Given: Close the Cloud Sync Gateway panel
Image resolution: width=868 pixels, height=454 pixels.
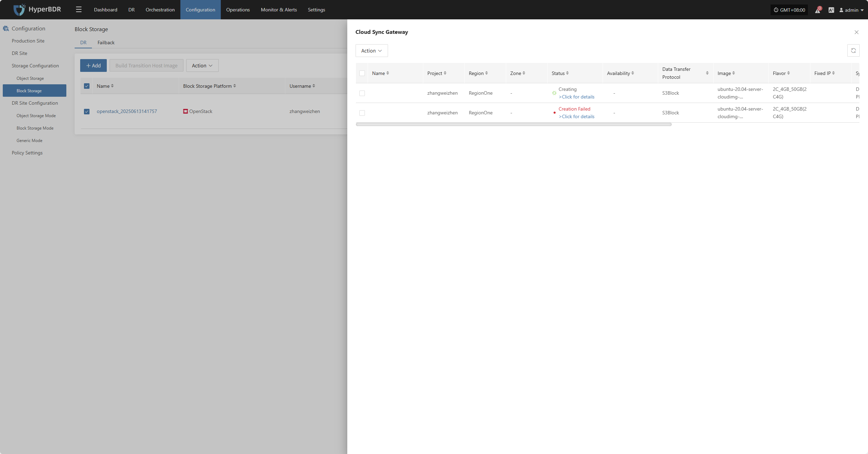Looking at the screenshot, I should (857, 32).
